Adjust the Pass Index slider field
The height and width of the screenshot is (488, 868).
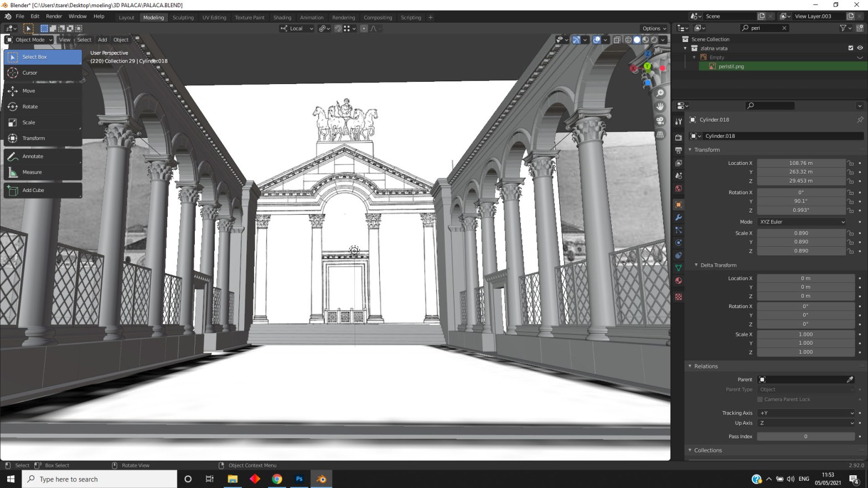[x=805, y=437]
